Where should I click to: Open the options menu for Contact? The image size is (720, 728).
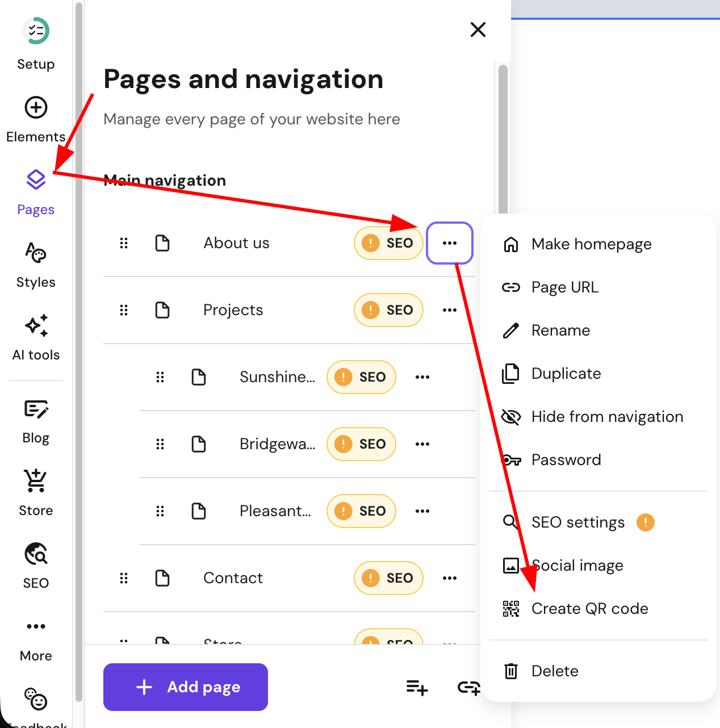[x=449, y=578]
